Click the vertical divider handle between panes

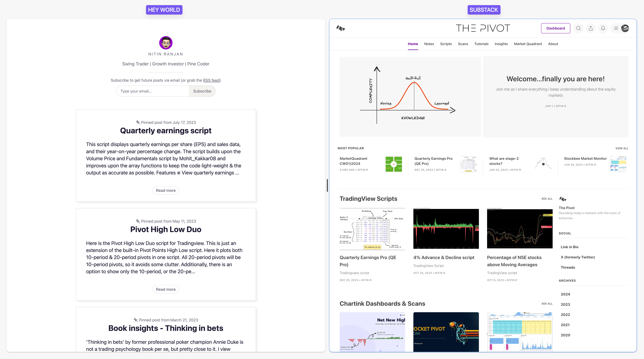[x=327, y=185]
